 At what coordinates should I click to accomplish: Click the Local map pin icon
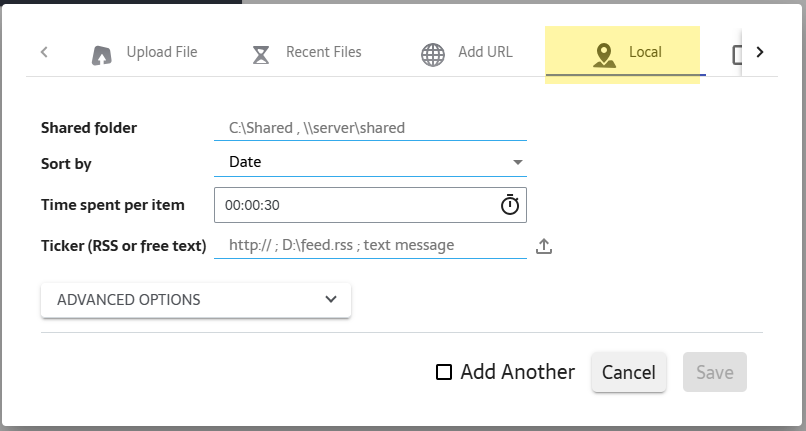tap(604, 54)
